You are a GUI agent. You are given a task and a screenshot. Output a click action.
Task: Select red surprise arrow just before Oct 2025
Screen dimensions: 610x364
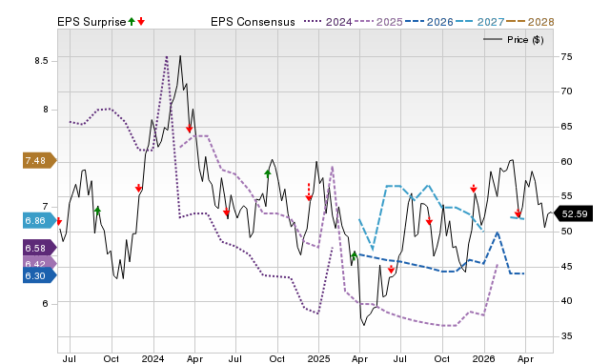(x=429, y=221)
